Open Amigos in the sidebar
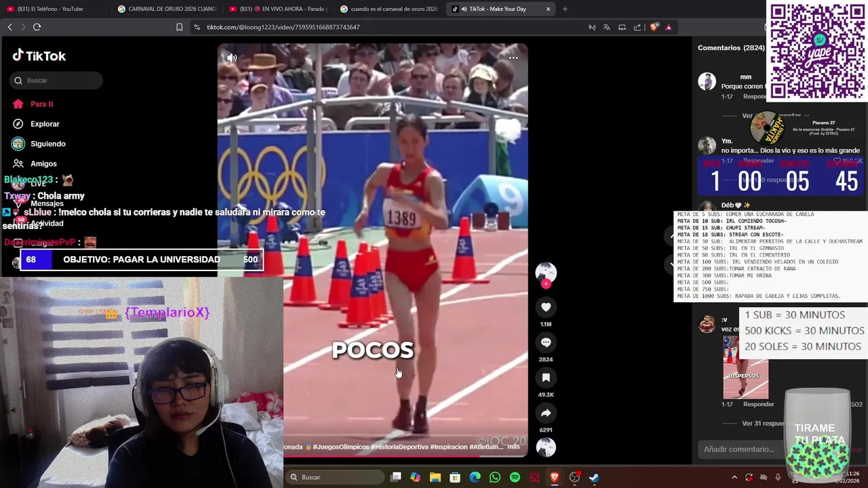Screen dimensions: 868x488 (x=35, y=163)
